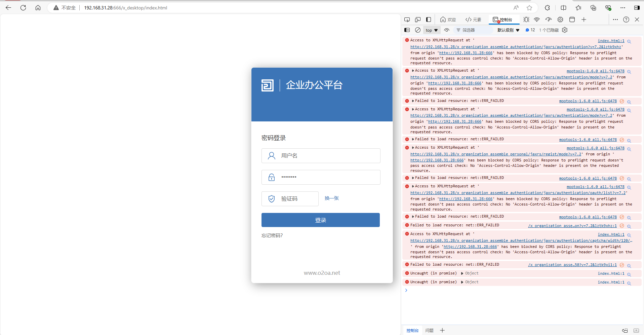644x335 pixels.
Task: Open the Network wifi icon tab
Action: [x=537, y=20]
